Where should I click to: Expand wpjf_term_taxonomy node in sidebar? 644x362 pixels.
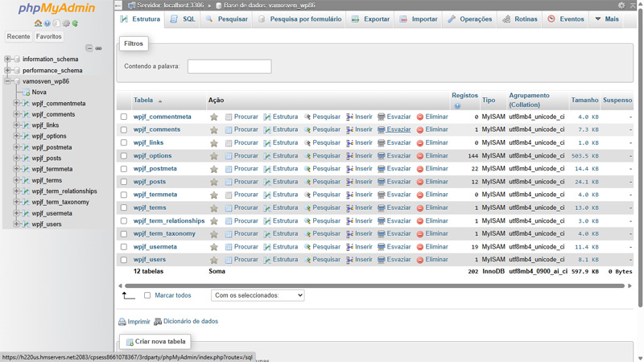click(16, 202)
